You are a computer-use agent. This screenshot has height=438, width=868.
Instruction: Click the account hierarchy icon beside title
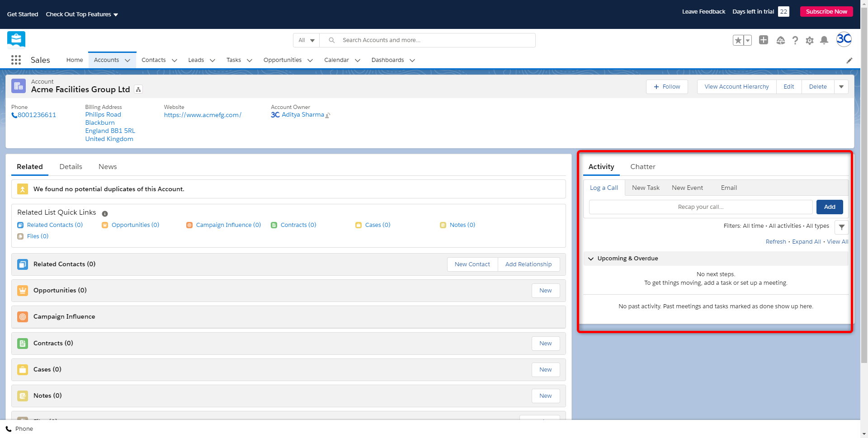point(138,89)
